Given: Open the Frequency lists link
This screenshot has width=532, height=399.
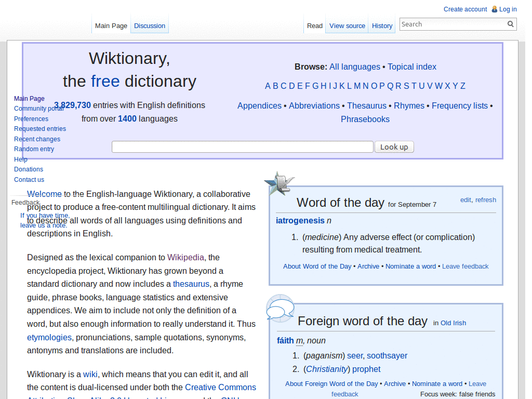Looking at the screenshot, I should point(459,106).
